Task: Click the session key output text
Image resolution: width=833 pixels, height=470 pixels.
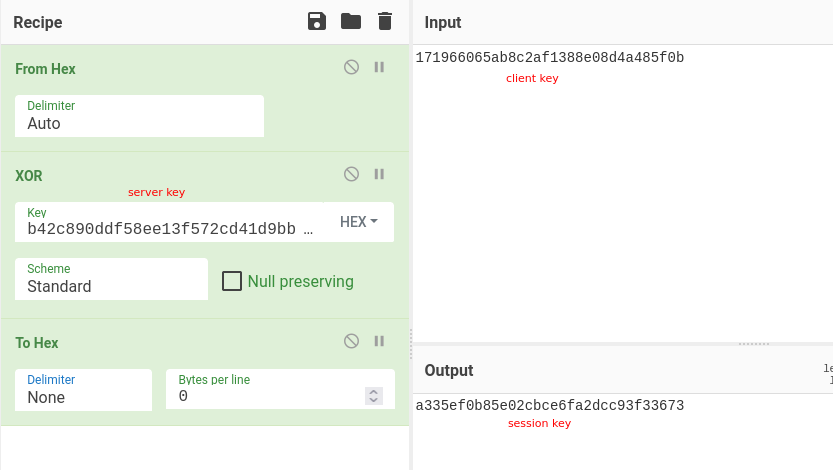Action: pyautogui.click(x=549, y=405)
